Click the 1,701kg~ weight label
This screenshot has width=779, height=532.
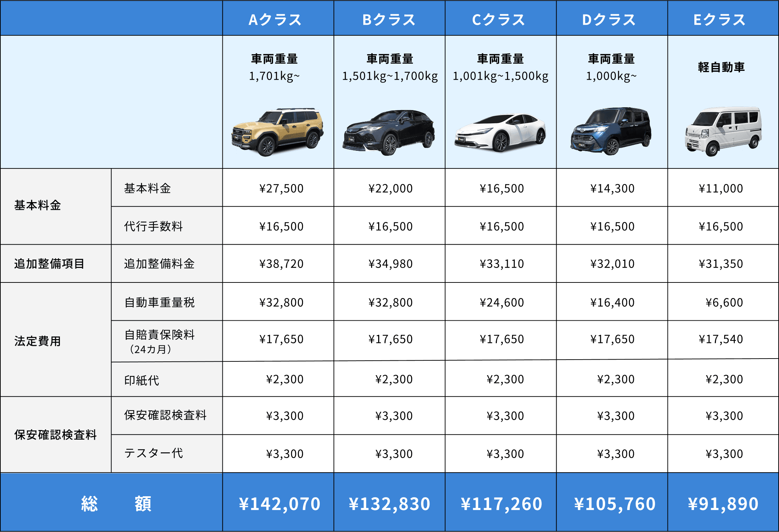[274, 76]
